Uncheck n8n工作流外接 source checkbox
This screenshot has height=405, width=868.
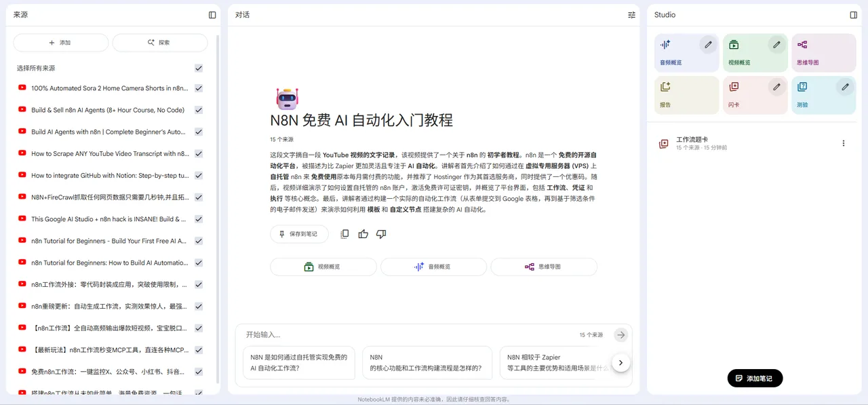click(x=199, y=284)
